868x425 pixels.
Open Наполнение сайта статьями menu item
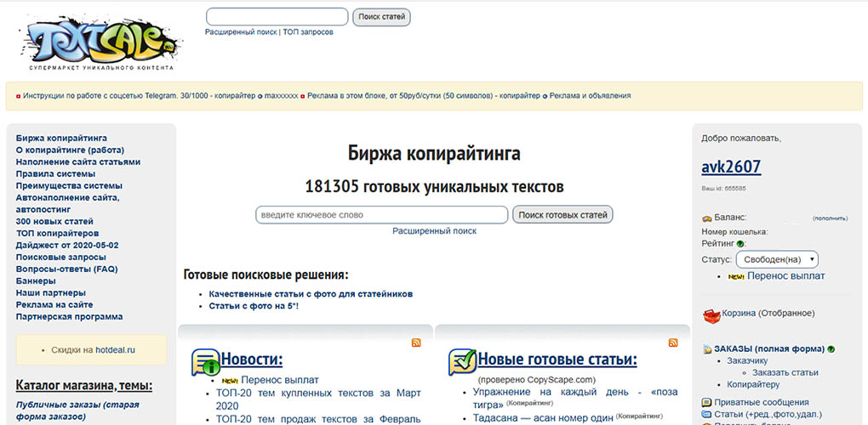[78, 162]
